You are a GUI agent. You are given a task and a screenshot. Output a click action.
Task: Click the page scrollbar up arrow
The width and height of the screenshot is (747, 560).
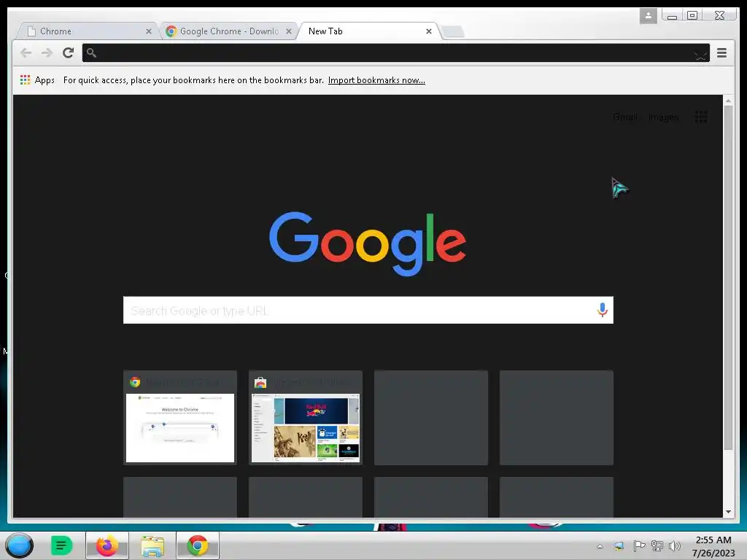click(728, 101)
